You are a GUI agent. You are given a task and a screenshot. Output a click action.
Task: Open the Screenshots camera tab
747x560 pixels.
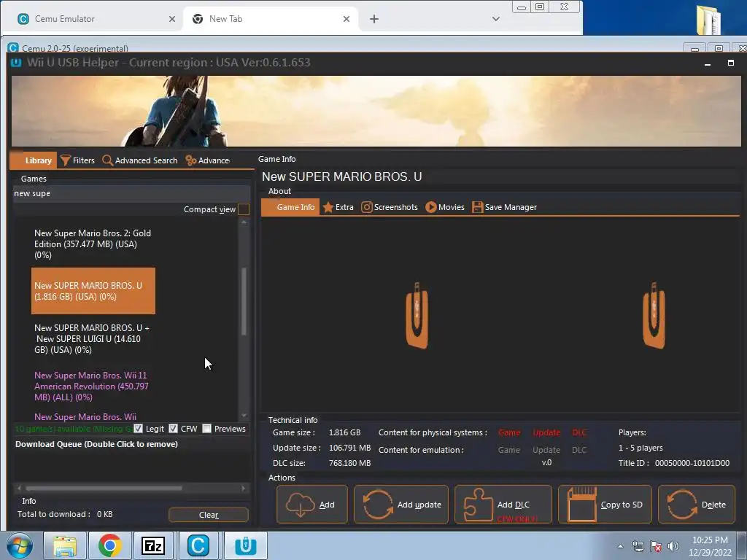(390, 207)
